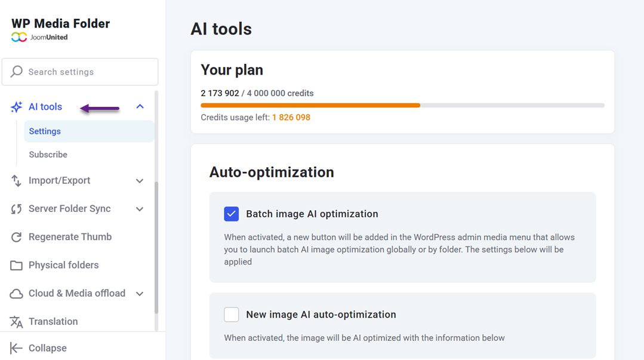Expand the Import/Export chevron
This screenshot has height=360, width=644.
coord(140,181)
